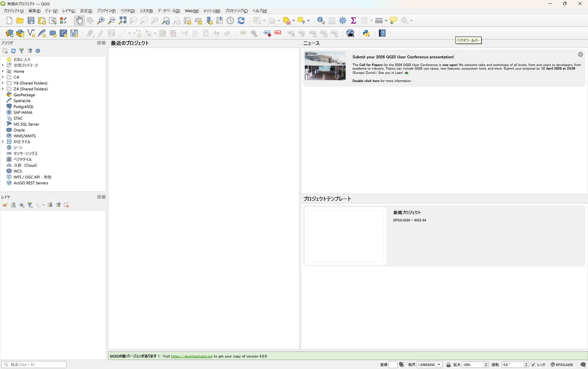Open the プラグイン menu
588x369 pixels.
point(106,11)
